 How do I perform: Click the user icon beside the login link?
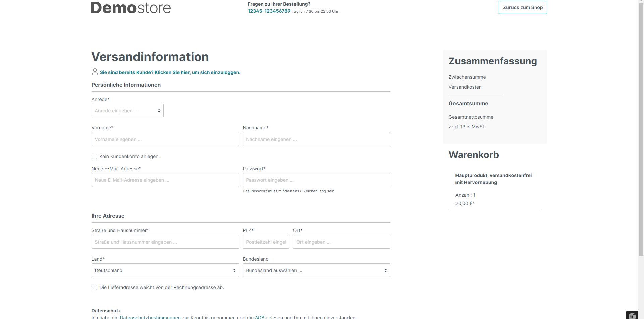click(x=95, y=72)
